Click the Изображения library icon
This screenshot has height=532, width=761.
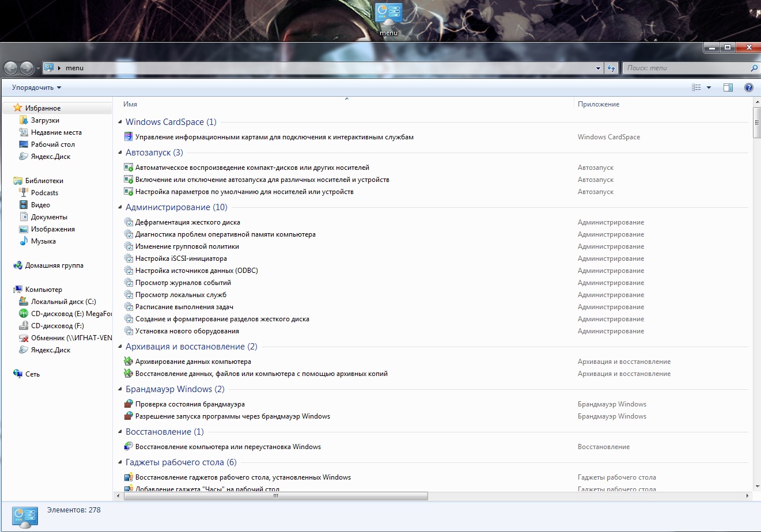pos(24,229)
